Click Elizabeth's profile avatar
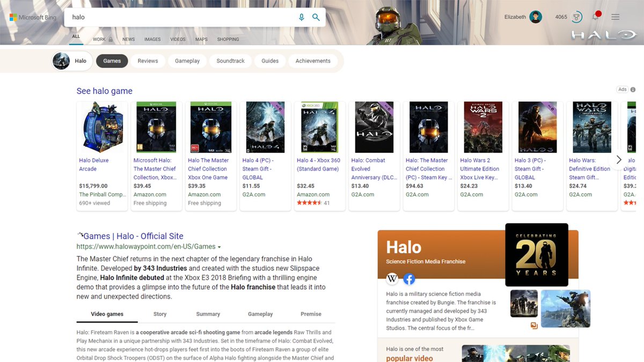This screenshot has width=644, height=362. click(x=536, y=17)
